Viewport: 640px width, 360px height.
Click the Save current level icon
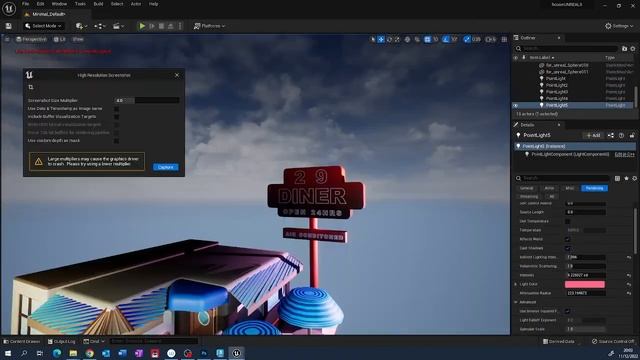9,26
